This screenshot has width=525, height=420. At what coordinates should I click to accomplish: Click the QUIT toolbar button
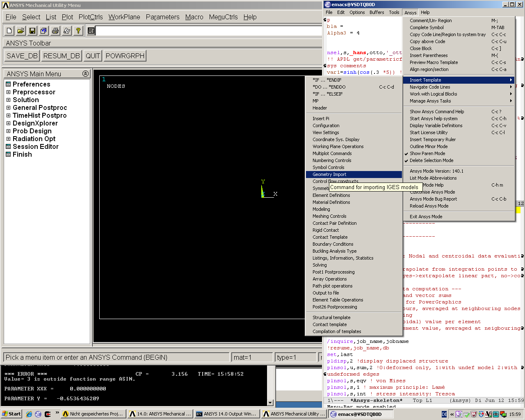[x=93, y=56]
